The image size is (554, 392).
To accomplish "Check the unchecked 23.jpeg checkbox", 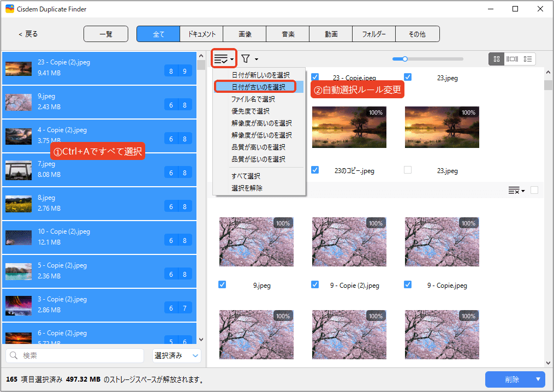I will click(408, 170).
